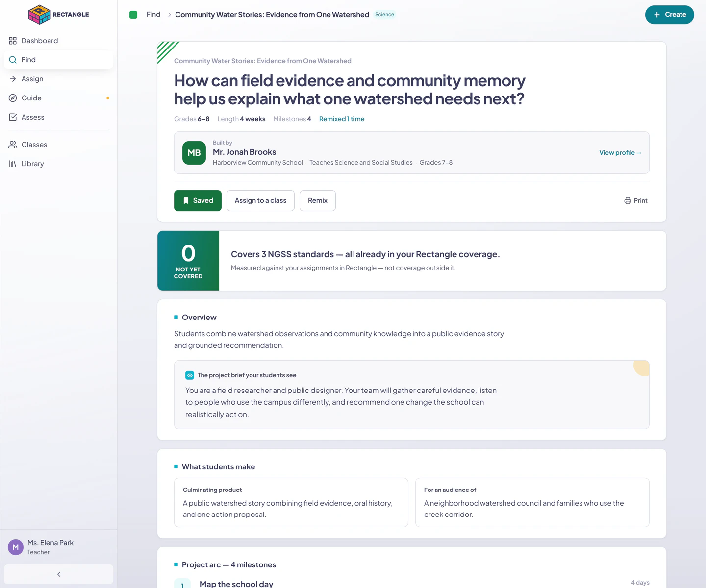Click the MB author avatar
This screenshot has width=706, height=588.
point(194,153)
